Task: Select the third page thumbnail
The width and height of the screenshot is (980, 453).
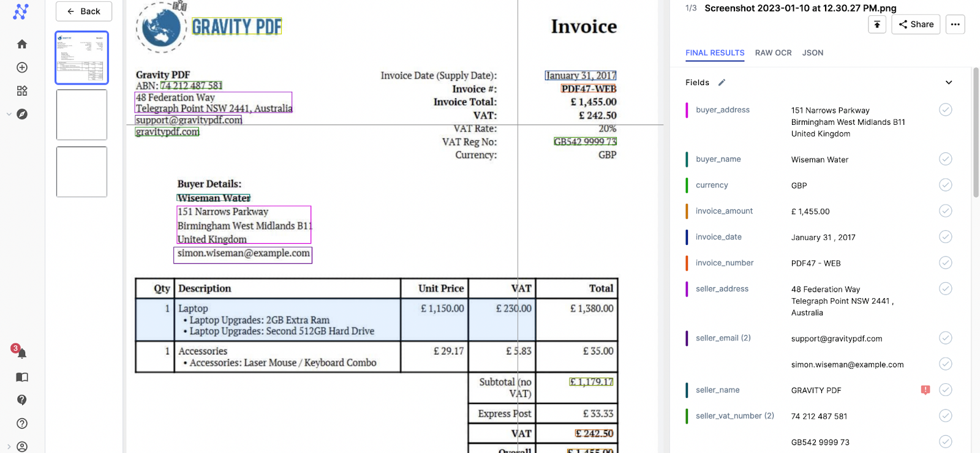Action: click(81, 171)
